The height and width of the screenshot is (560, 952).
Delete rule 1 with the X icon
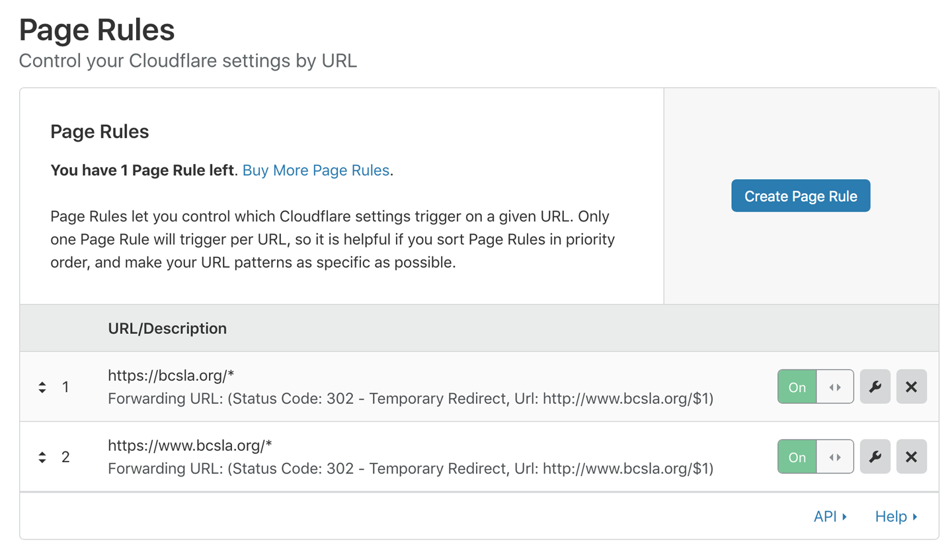pos(911,387)
